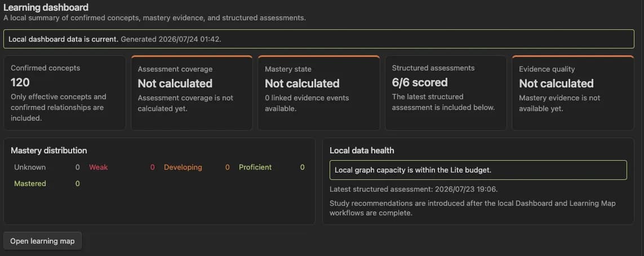Click the confirmed concepts count 120
Image resolution: width=644 pixels, height=256 pixels.
coord(20,82)
